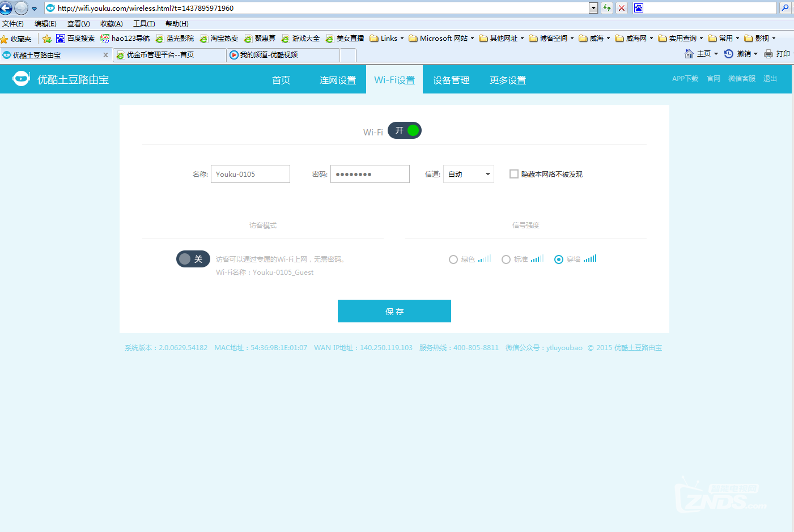Open the 游戏大全 bookmark
This screenshot has height=532, width=794.
pyautogui.click(x=300, y=39)
